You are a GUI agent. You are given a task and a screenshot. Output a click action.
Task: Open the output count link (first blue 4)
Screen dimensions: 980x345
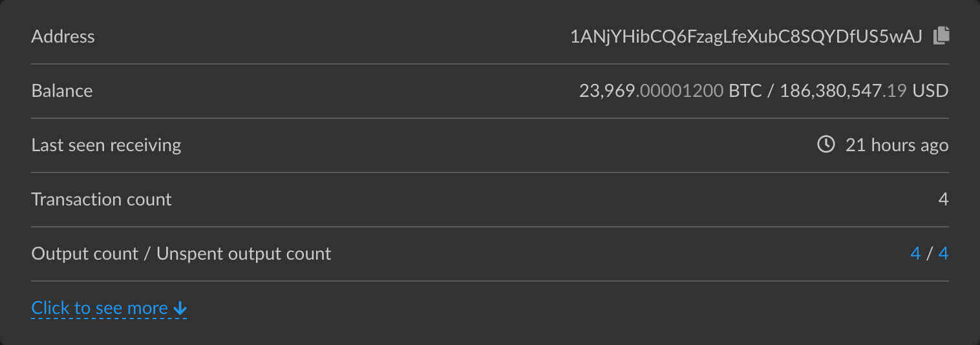pyautogui.click(x=915, y=253)
